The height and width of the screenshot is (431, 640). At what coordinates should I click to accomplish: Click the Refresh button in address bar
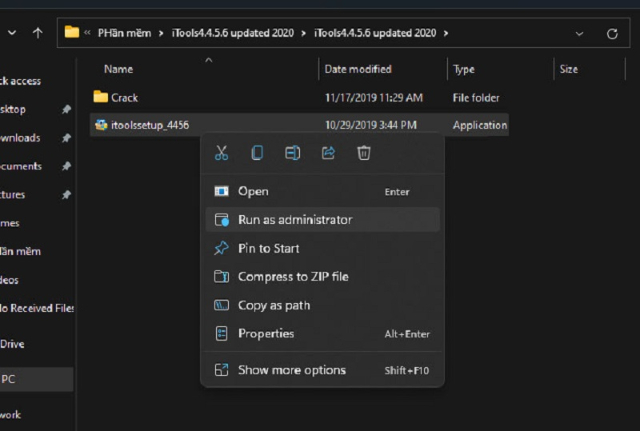(x=612, y=33)
